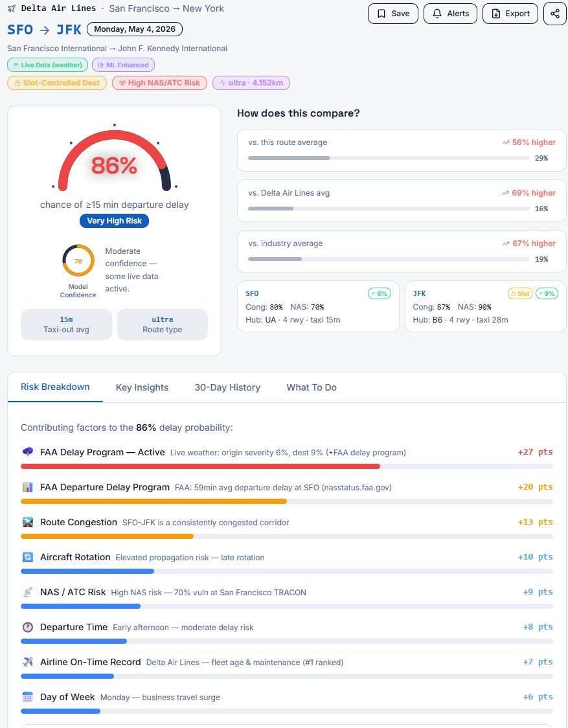Image resolution: width=568 pixels, height=728 pixels.
Task: Click the vs. Delta Air Lines avg bar
Action: [389, 209]
